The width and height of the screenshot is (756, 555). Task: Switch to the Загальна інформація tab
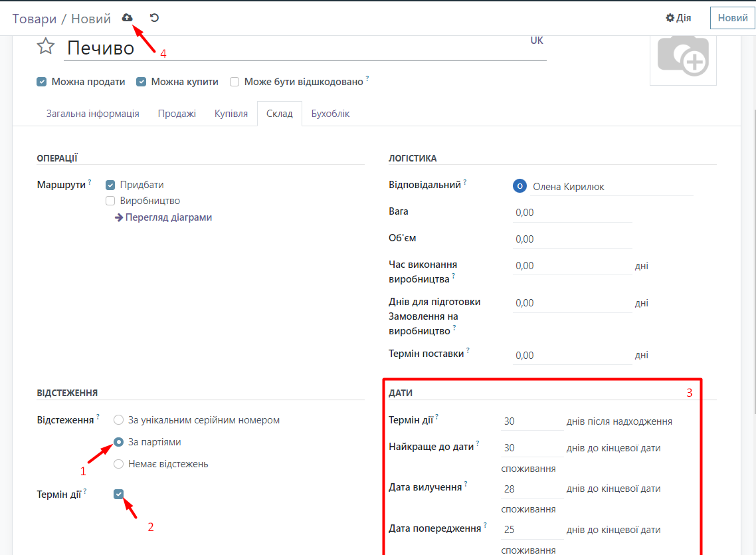point(92,114)
